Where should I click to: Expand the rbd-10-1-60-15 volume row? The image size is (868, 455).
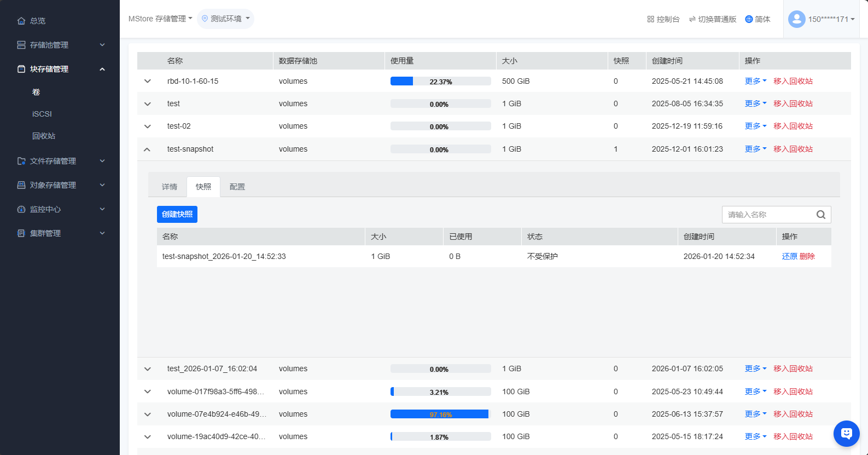147,81
